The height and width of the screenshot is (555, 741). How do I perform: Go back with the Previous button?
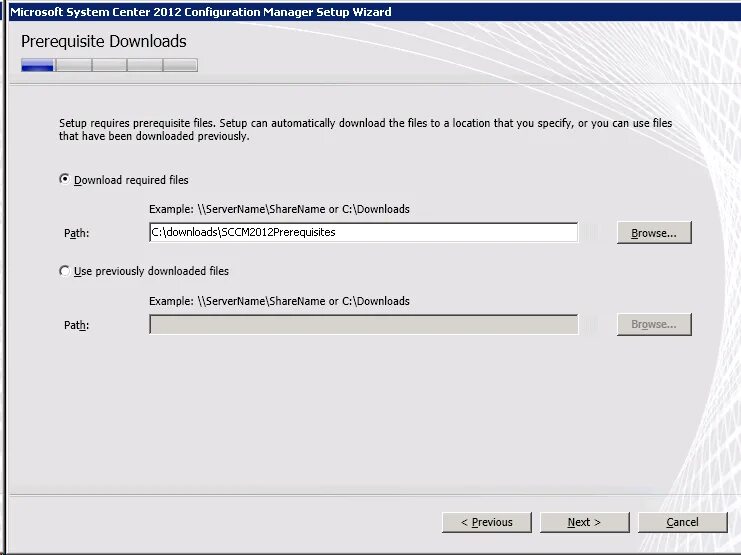coord(487,522)
